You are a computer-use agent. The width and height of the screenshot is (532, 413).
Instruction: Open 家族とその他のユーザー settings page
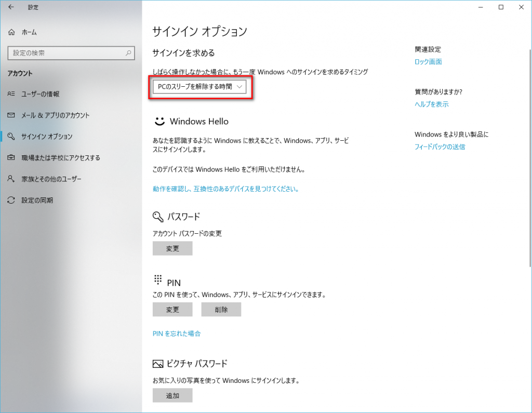click(51, 179)
